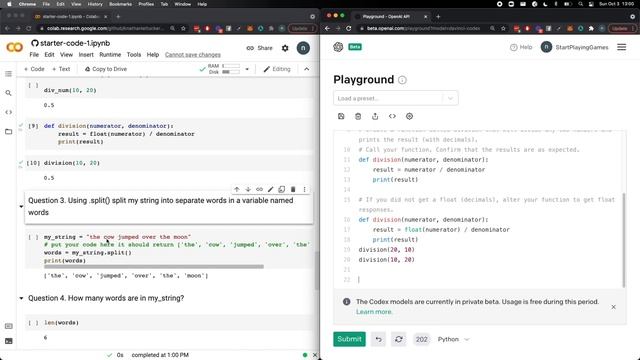640x360 pixels.
Task: Open the Python language dropdown
Action: (453, 339)
